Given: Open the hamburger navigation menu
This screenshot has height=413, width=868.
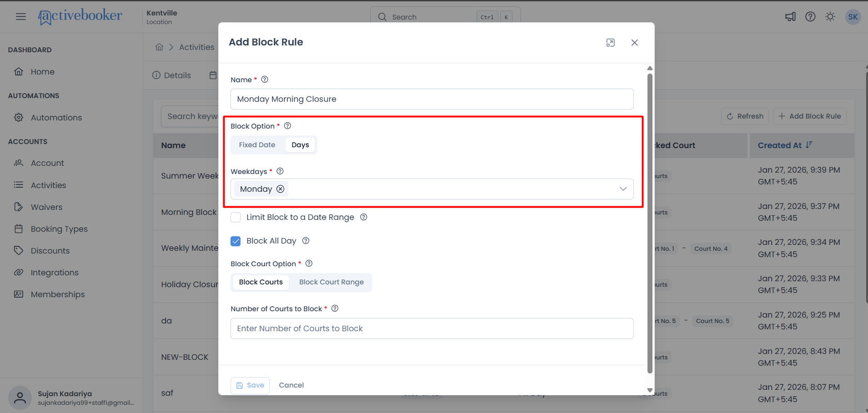Looking at the screenshot, I should pyautogui.click(x=21, y=17).
